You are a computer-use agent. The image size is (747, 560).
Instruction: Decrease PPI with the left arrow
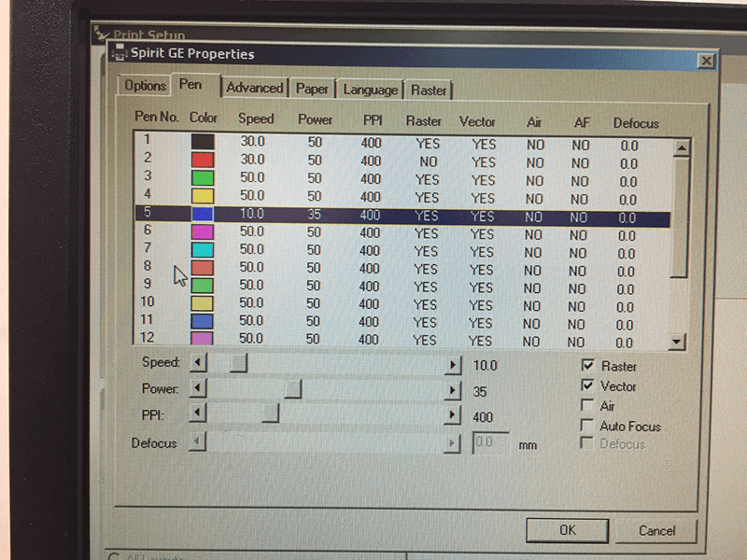[x=198, y=413]
